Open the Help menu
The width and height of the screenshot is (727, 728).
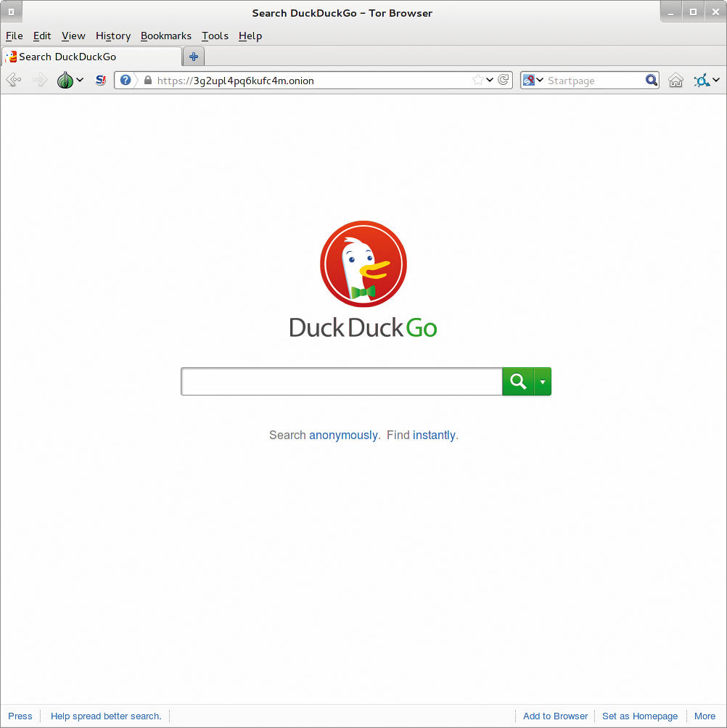pos(250,36)
